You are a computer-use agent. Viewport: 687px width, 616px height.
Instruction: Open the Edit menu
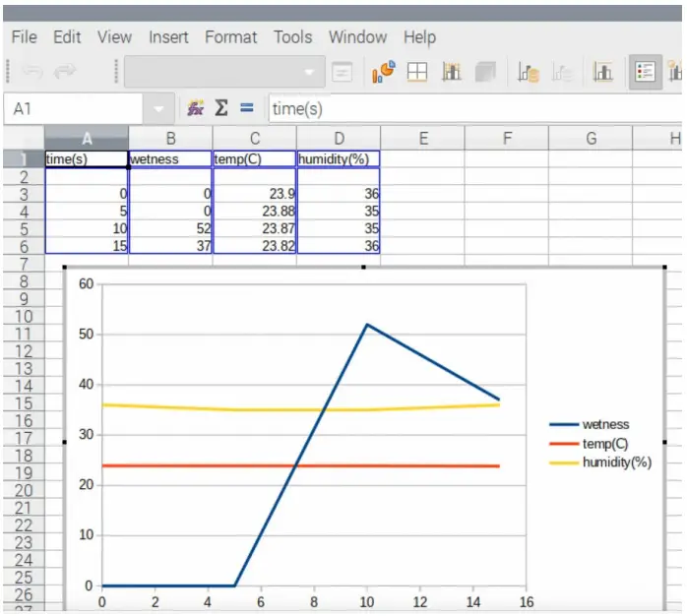67,37
